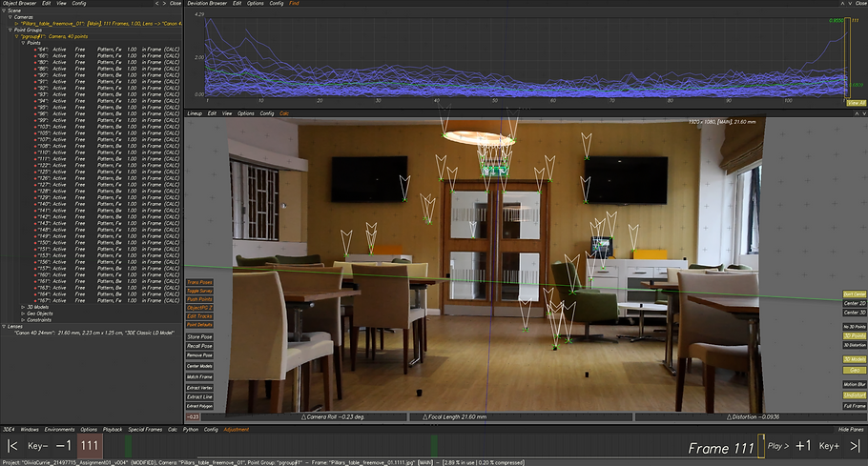Go to next keyframe with Key+

(829, 446)
